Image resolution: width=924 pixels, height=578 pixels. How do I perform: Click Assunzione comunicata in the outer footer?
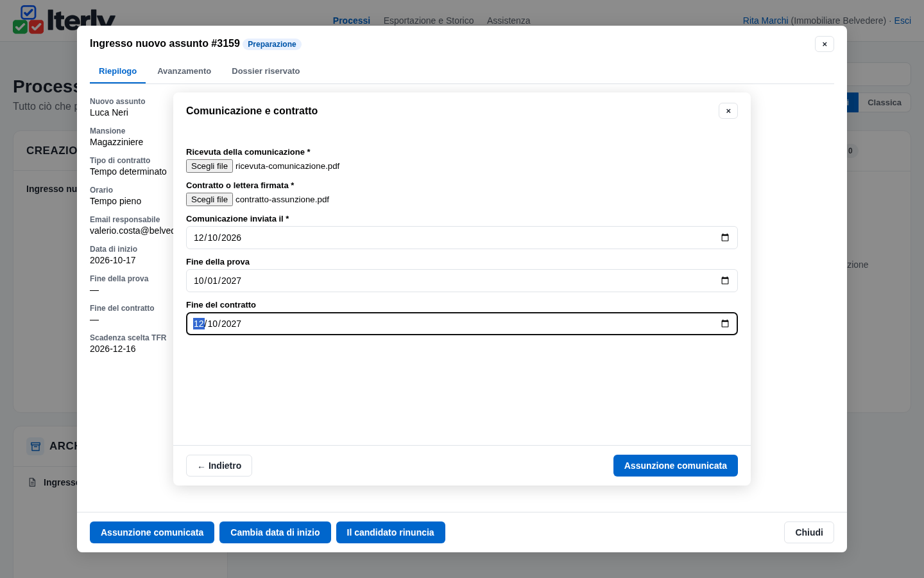[x=152, y=532]
